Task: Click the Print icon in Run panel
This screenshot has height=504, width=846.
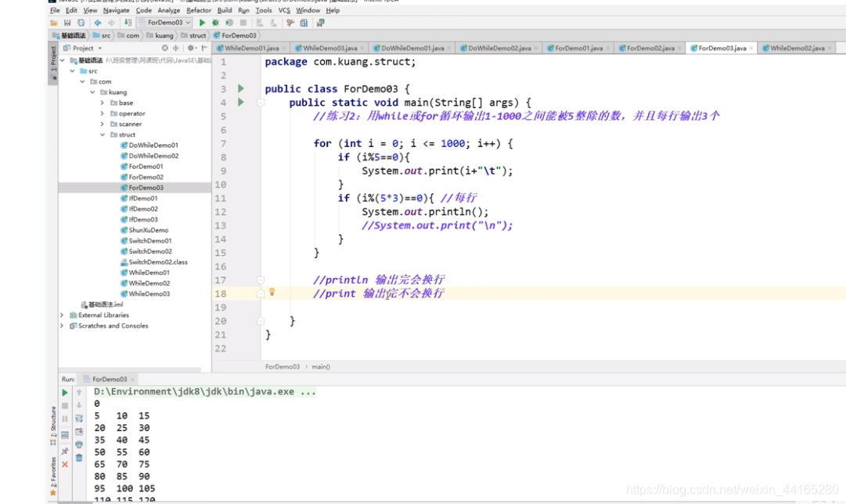Action: click(x=79, y=445)
